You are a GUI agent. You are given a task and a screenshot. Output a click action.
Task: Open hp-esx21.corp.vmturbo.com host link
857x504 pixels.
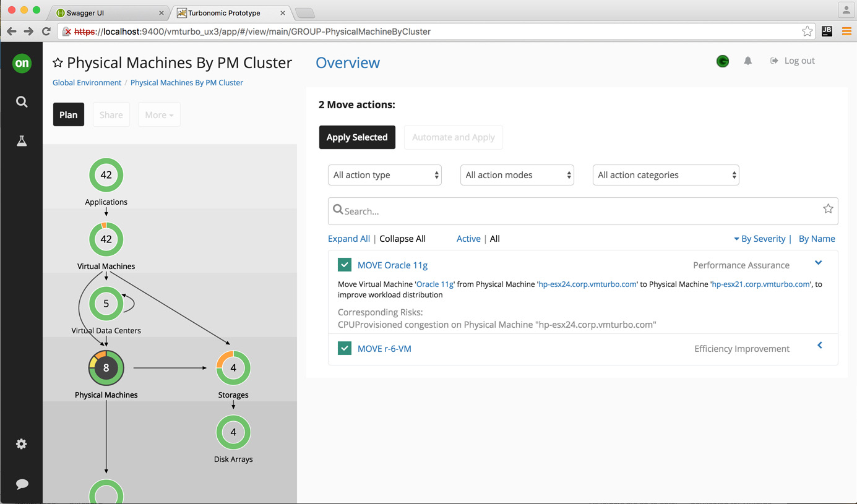(x=761, y=284)
